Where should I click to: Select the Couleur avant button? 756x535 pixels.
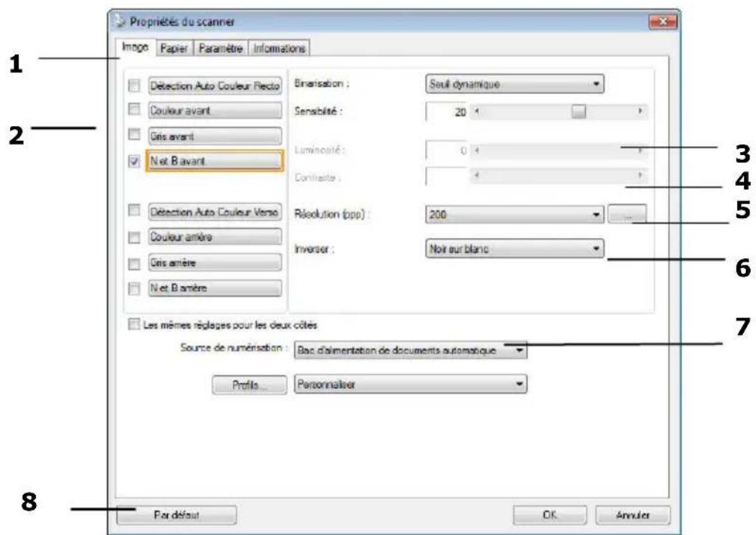pyautogui.click(x=214, y=110)
